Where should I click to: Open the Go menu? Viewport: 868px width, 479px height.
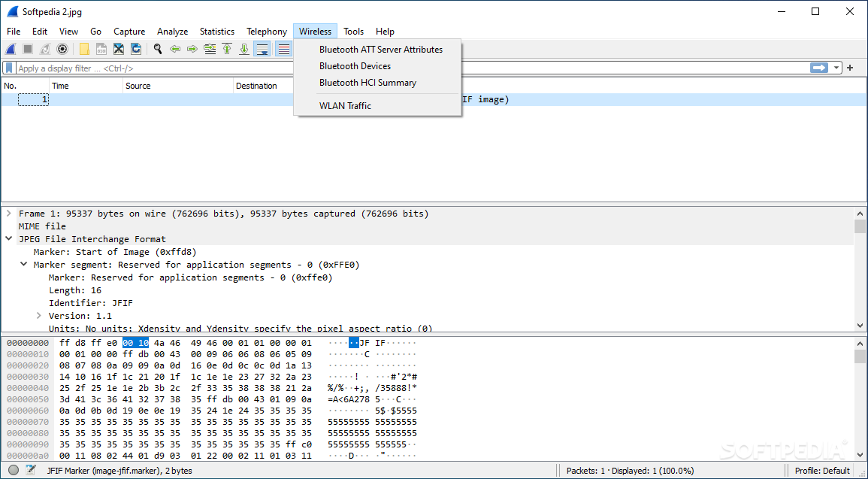(x=95, y=32)
